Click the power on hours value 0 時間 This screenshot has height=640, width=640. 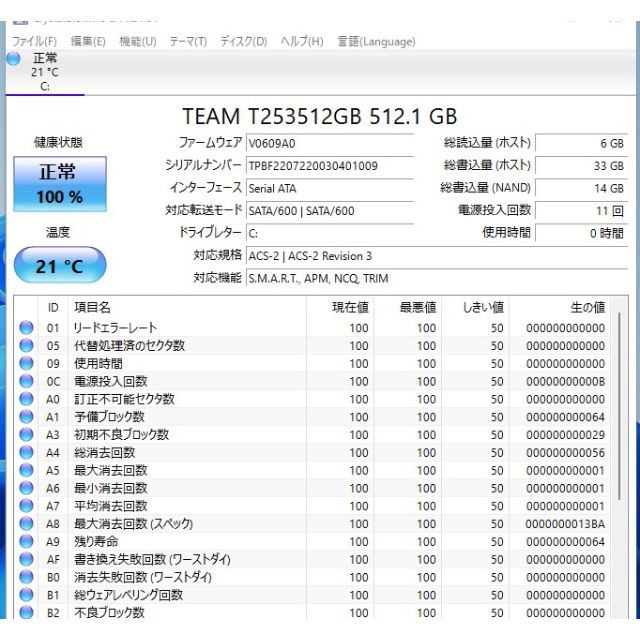pyautogui.click(x=581, y=233)
